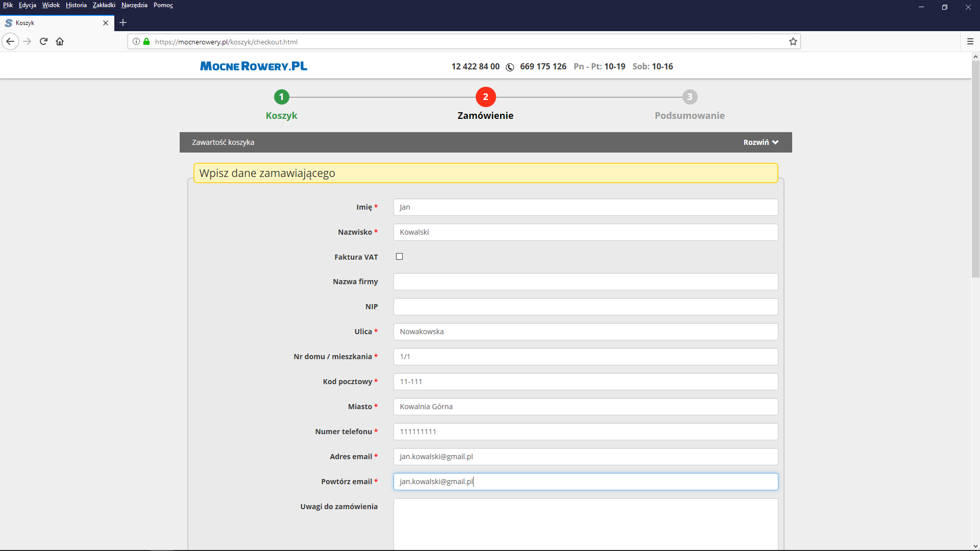Open the Zakładki menu
The height and width of the screenshot is (551, 980).
click(x=104, y=5)
